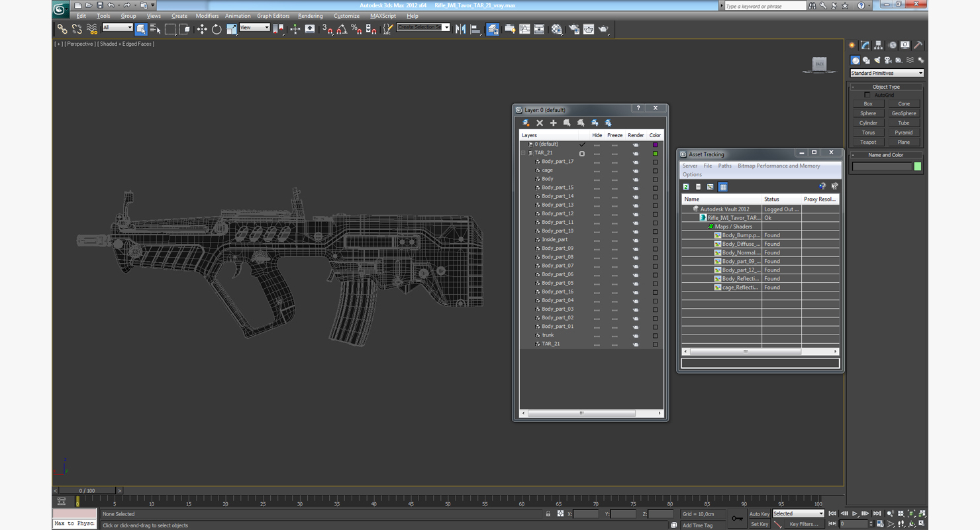Screen dimensions: 980x530
Task: Click the purple color swatch of layer 0
Action: click(x=656, y=144)
